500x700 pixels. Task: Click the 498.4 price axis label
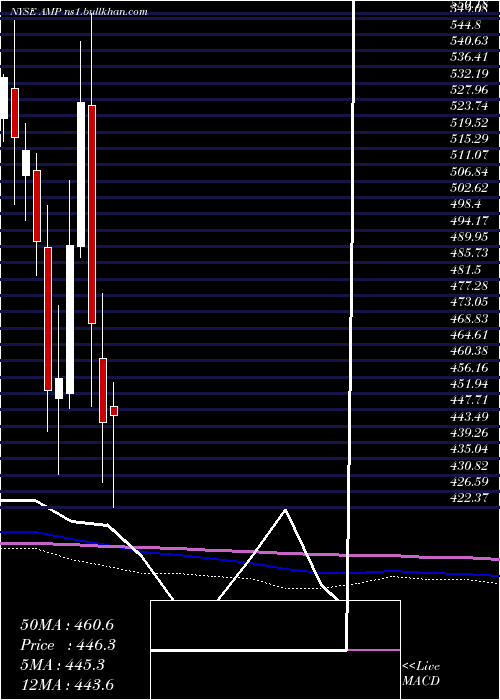[x=465, y=204]
